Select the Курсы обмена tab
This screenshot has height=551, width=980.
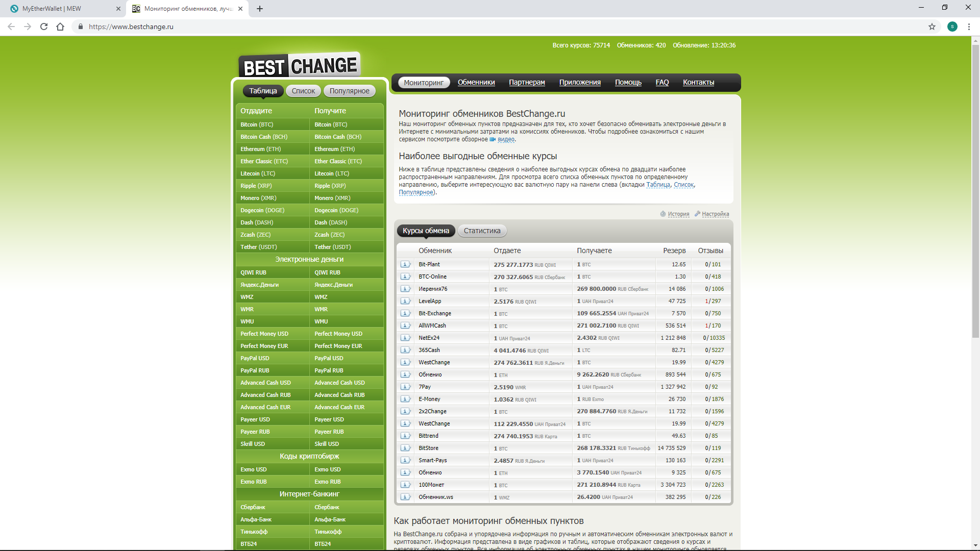[x=426, y=231]
